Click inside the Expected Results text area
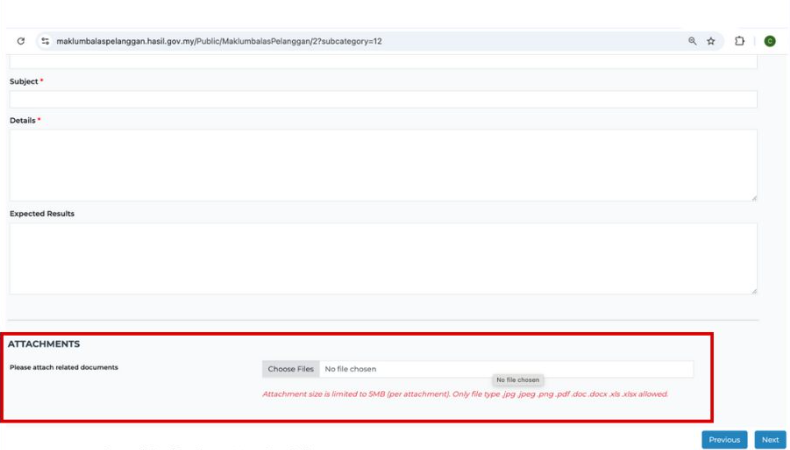The height and width of the screenshot is (450, 790). [383, 258]
